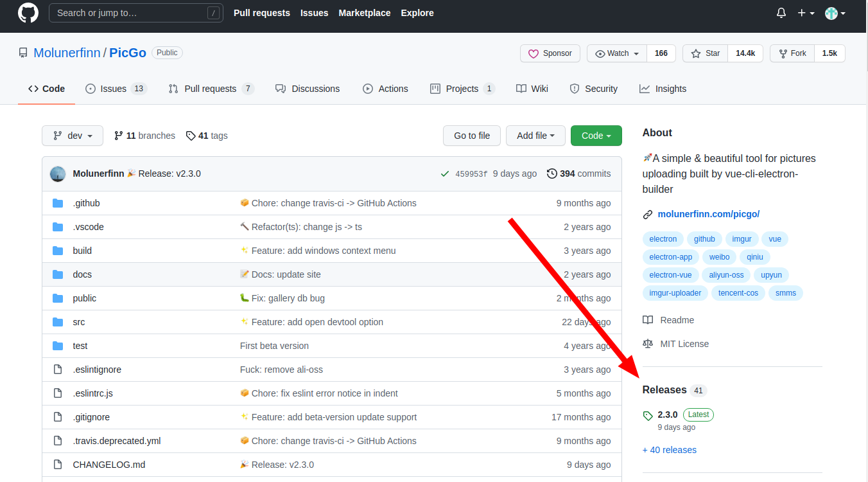Open the docs folder icon
The width and height of the screenshot is (868, 482).
pos(58,274)
